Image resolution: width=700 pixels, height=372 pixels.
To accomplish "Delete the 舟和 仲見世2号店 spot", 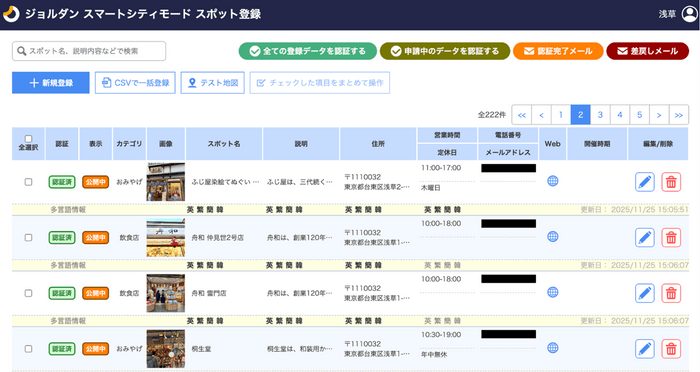I will pos(671,238).
